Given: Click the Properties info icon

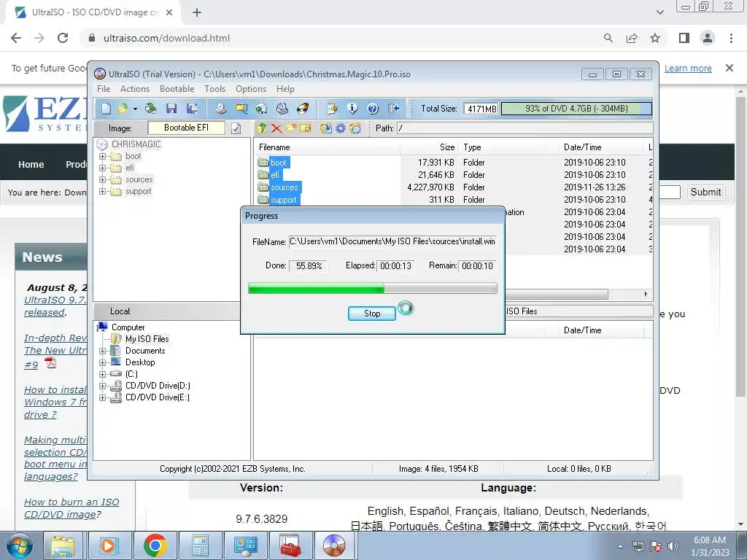Looking at the screenshot, I should pos(352,109).
